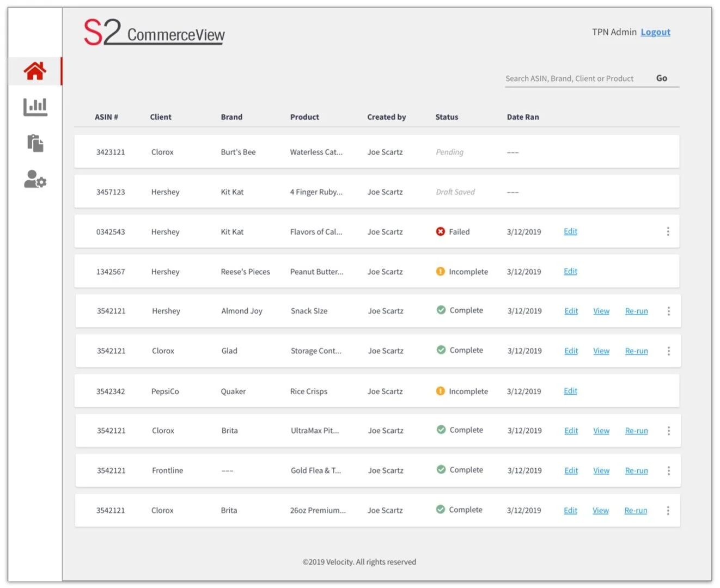Screen dimensions: 720x588
Task: Click Logout in the top right
Action: pyautogui.click(x=655, y=32)
